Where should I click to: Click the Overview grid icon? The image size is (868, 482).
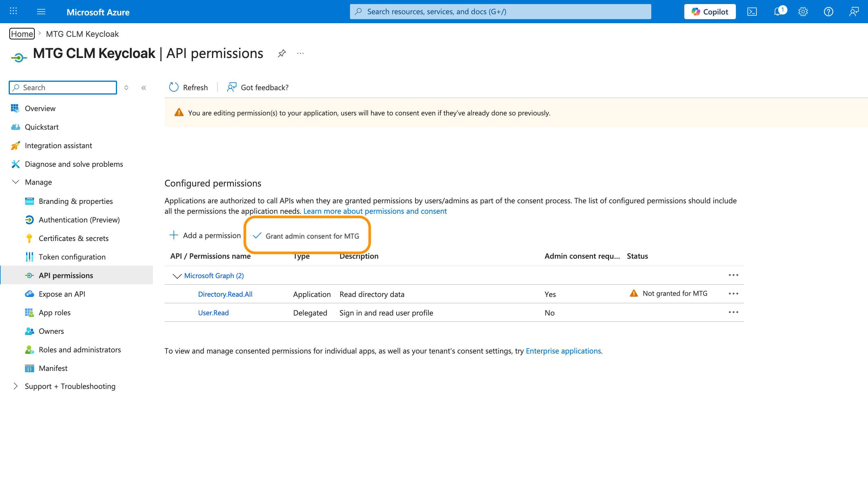(x=15, y=108)
